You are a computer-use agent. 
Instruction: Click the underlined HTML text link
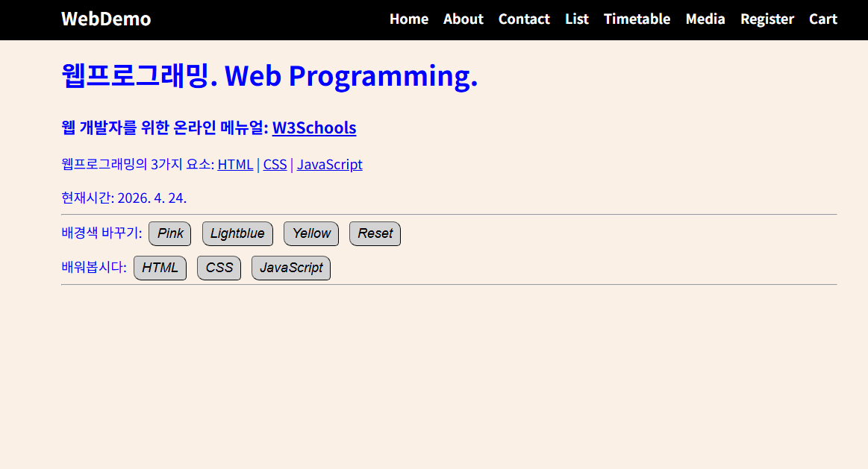[x=235, y=164]
